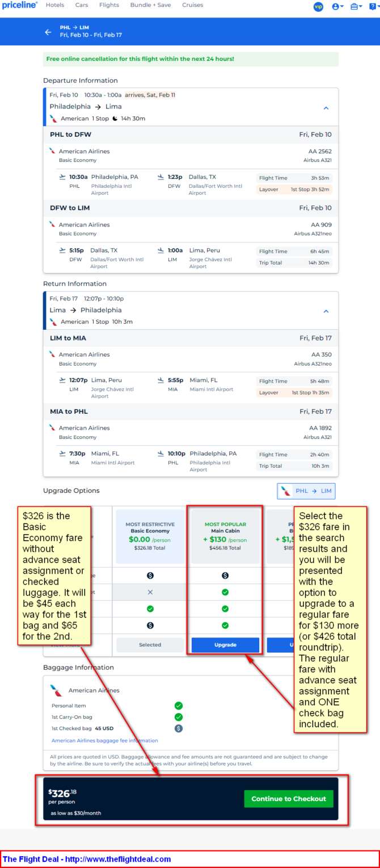Open American Airlines baggage fee information link
This screenshot has height=868, width=380.
click(x=105, y=740)
